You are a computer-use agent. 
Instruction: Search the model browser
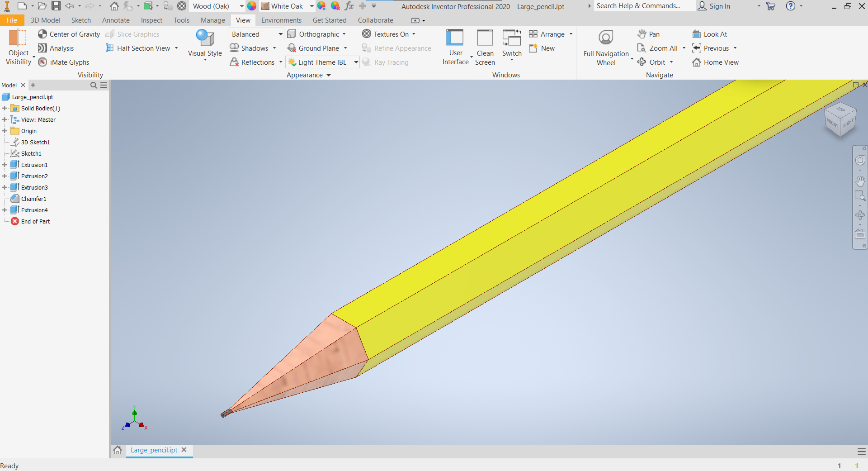94,85
